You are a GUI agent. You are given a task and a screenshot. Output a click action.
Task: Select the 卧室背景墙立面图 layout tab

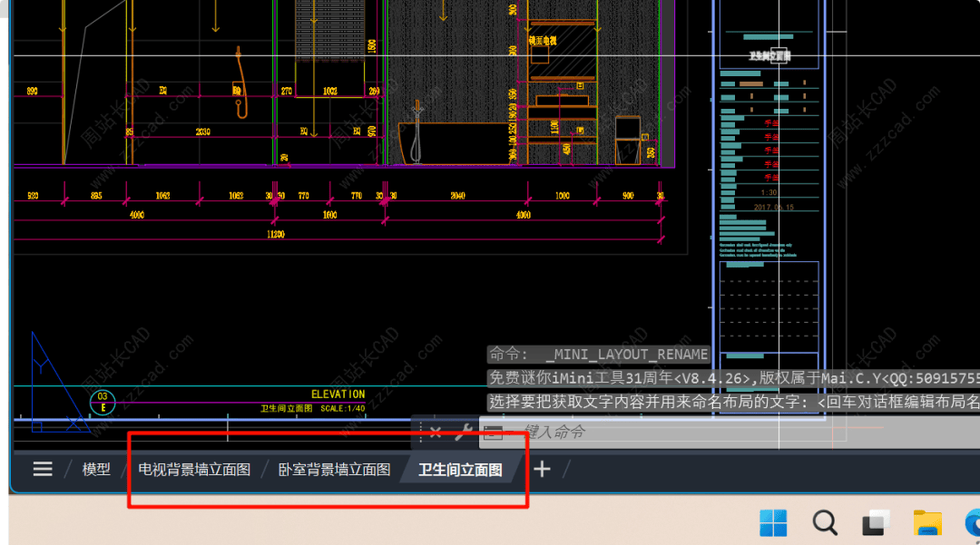click(334, 470)
